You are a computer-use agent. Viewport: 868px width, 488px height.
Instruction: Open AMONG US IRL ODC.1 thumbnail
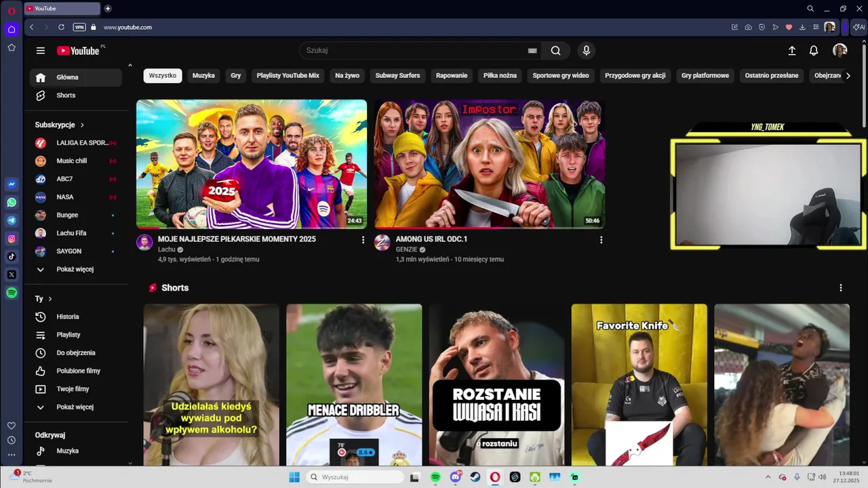[x=490, y=164]
